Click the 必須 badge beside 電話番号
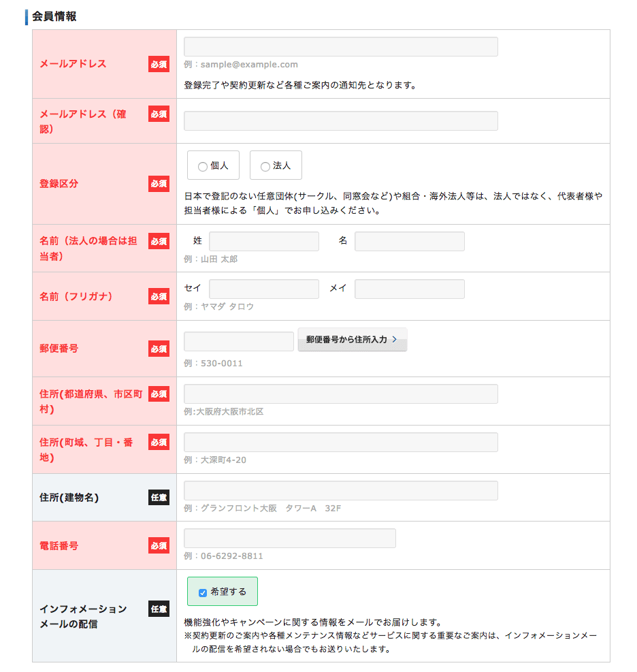637x672 pixels. click(159, 545)
